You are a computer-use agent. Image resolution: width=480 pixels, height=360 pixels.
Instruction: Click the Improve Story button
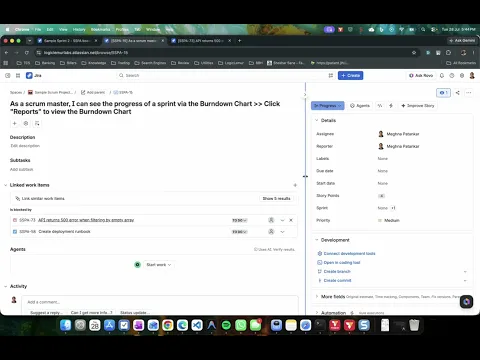(x=418, y=106)
